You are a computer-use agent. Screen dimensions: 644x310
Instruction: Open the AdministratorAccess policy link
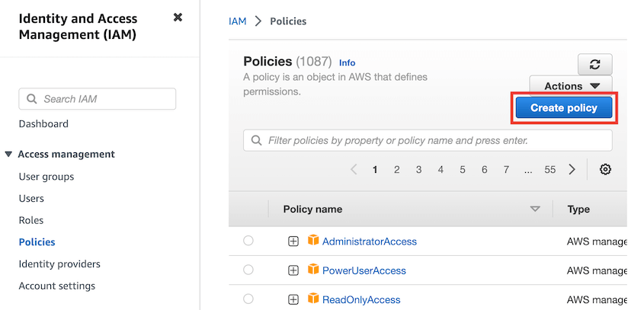(x=369, y=241)
